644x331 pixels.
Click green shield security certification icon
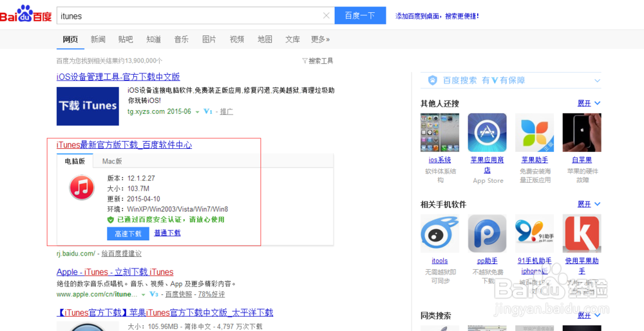click(x=111, y=220)
